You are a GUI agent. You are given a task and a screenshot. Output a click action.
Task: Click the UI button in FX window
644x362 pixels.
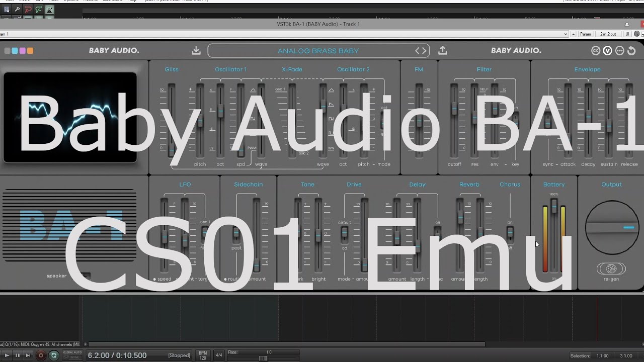627,34
